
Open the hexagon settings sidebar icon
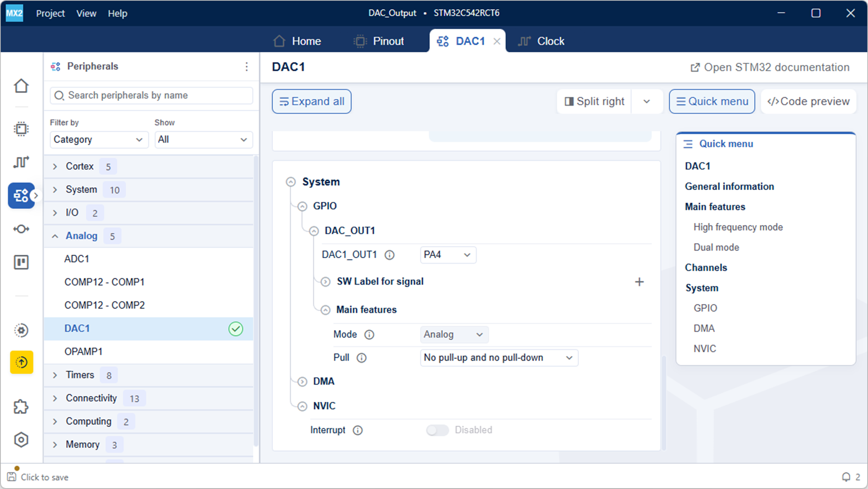coord(21,439)
